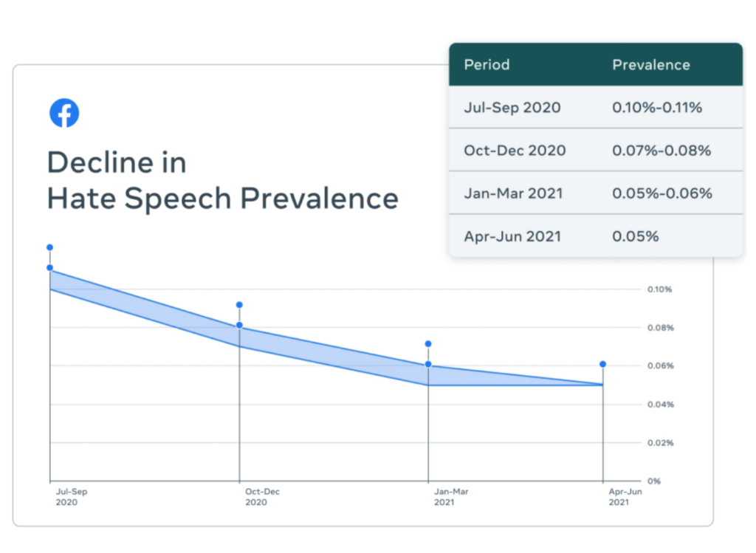
Task: Click the Apr-Jun 2021 table row label
Action: pos(512,236)
